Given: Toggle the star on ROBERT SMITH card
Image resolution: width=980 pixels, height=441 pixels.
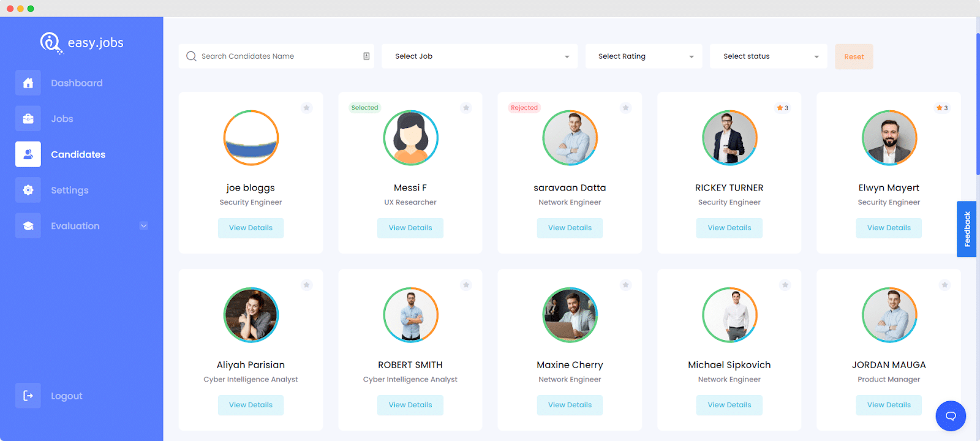Looking at the screenshot, I should tap(466, 285).
